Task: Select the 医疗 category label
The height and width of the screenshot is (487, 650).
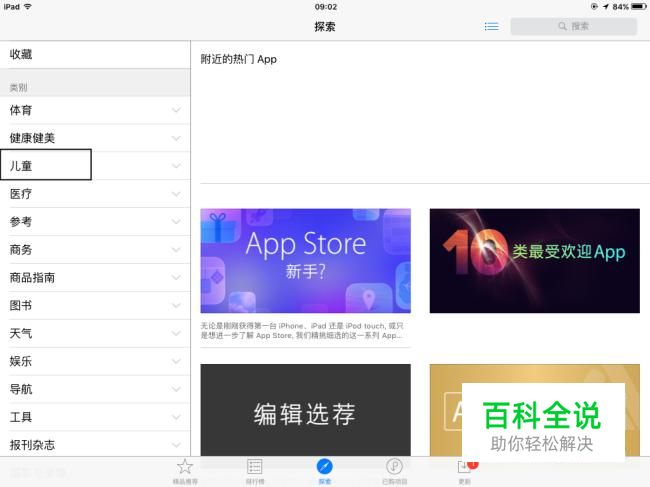Action: 21,194
